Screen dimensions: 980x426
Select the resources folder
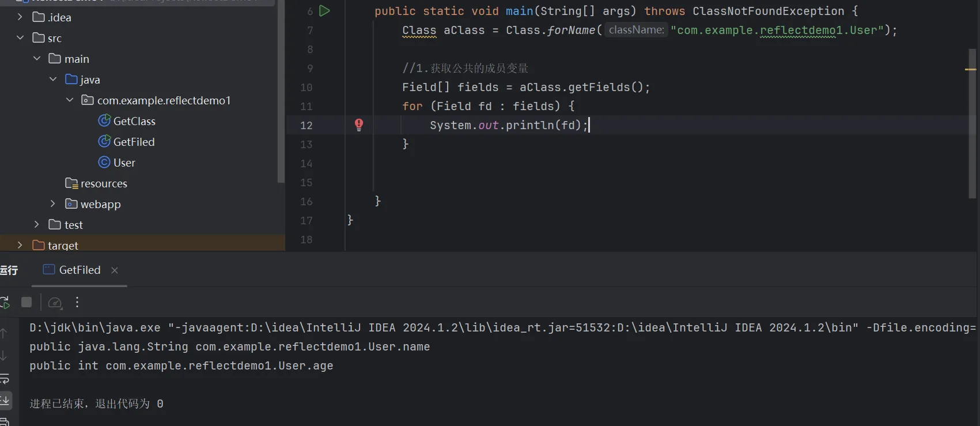tap(104, 183)
